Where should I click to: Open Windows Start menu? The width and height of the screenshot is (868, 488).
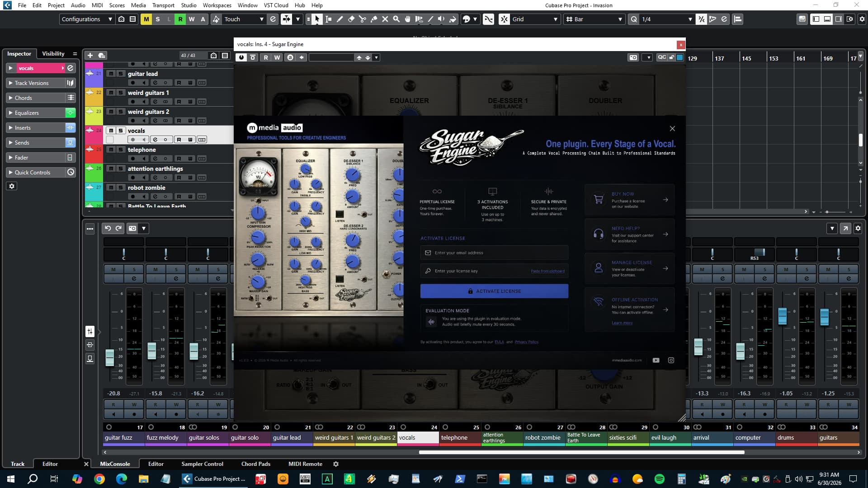pyautogui.click(x=11, y=479)
